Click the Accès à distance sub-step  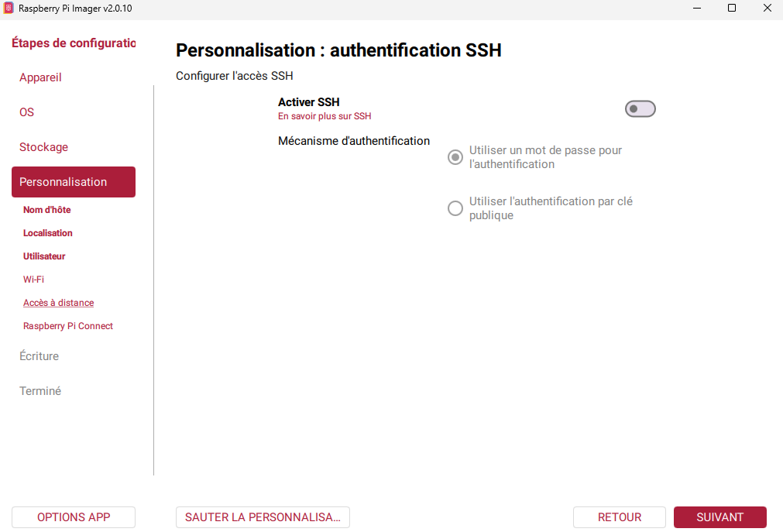pos(58,303)
